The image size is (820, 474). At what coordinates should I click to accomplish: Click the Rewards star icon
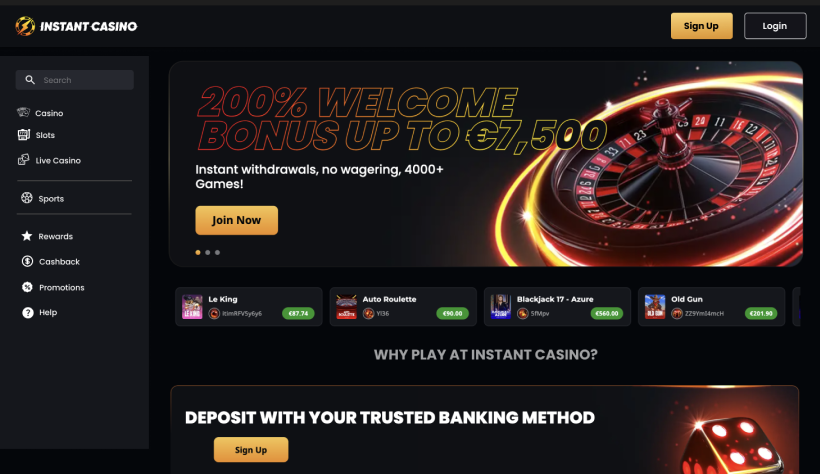click(27, 236)
